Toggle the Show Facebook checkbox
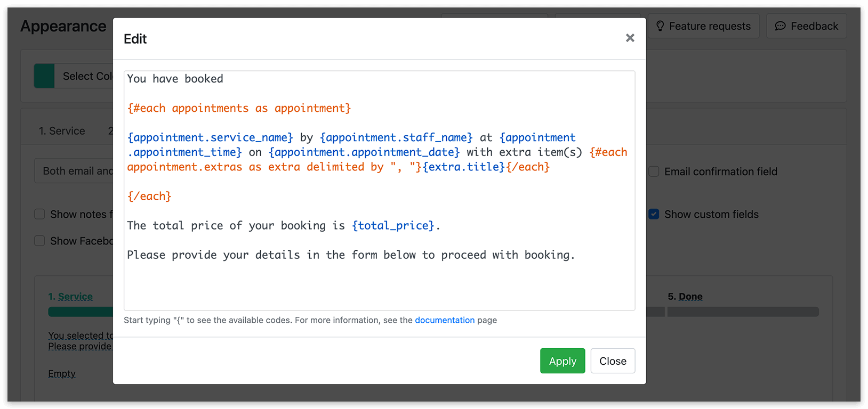 [39, 241]
